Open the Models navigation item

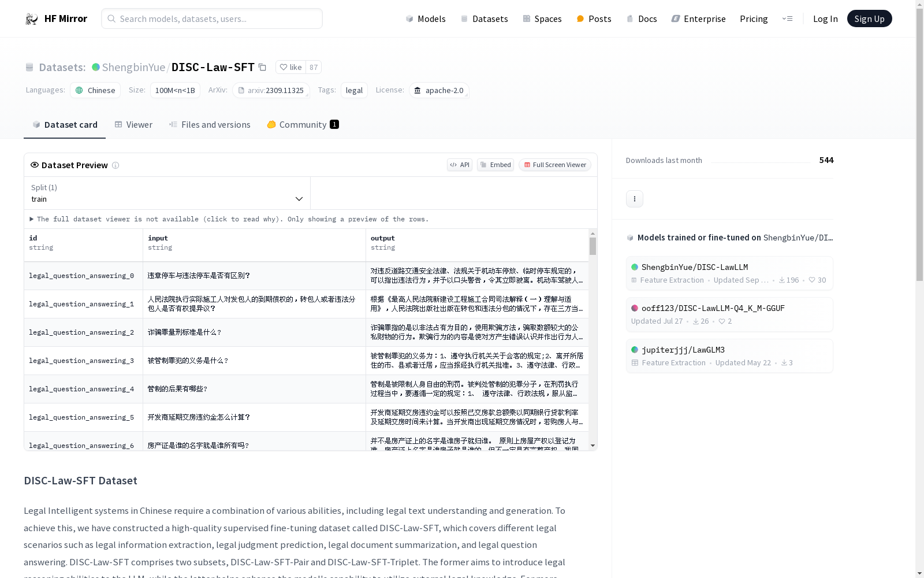pyautogui.click(x=426, y=18)
